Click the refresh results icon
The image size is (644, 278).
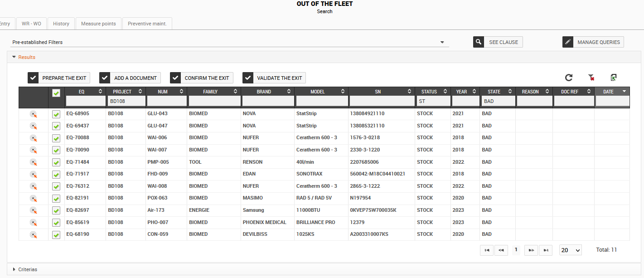[569, 78]
